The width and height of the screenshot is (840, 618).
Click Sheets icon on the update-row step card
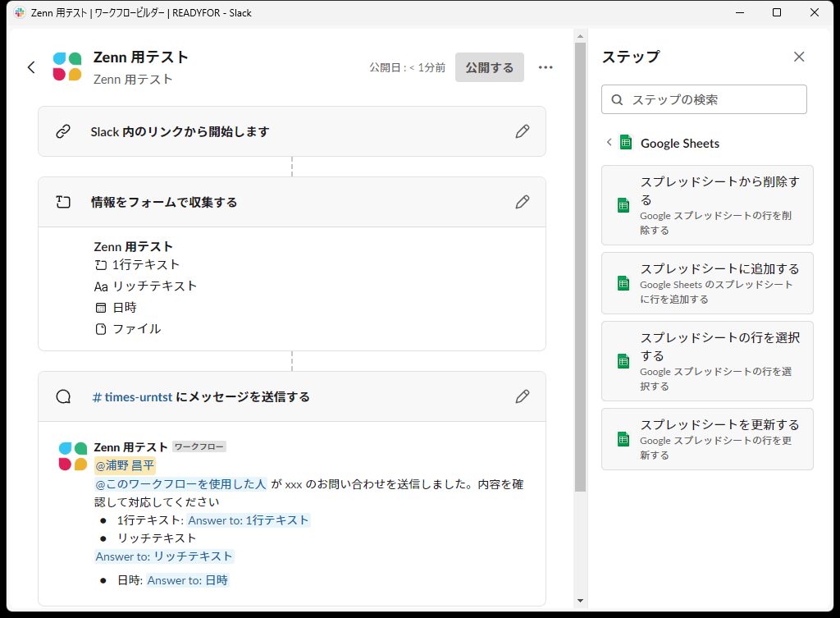tap(623, 440)
